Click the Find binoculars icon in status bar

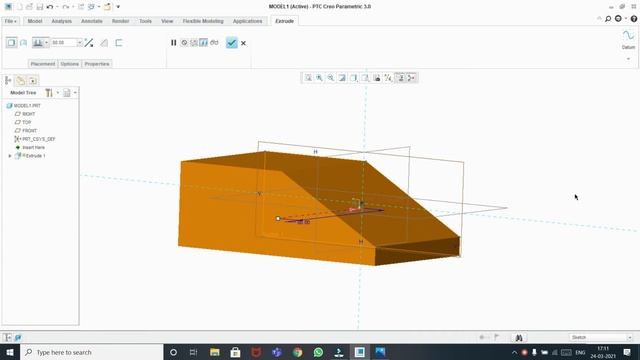[519, 338]
